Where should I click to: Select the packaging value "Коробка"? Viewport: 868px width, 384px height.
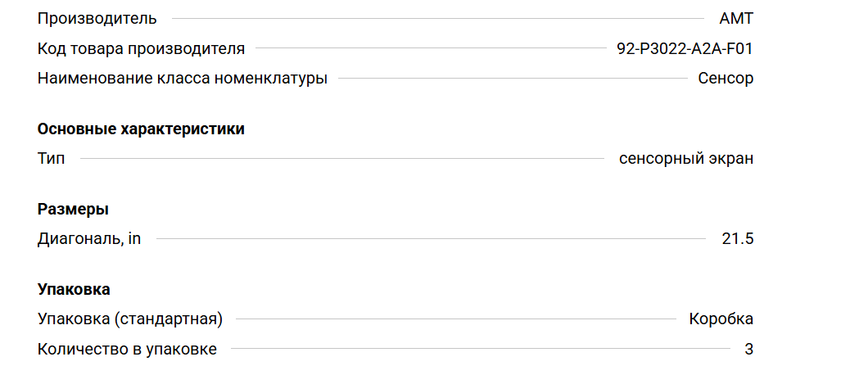721,319
